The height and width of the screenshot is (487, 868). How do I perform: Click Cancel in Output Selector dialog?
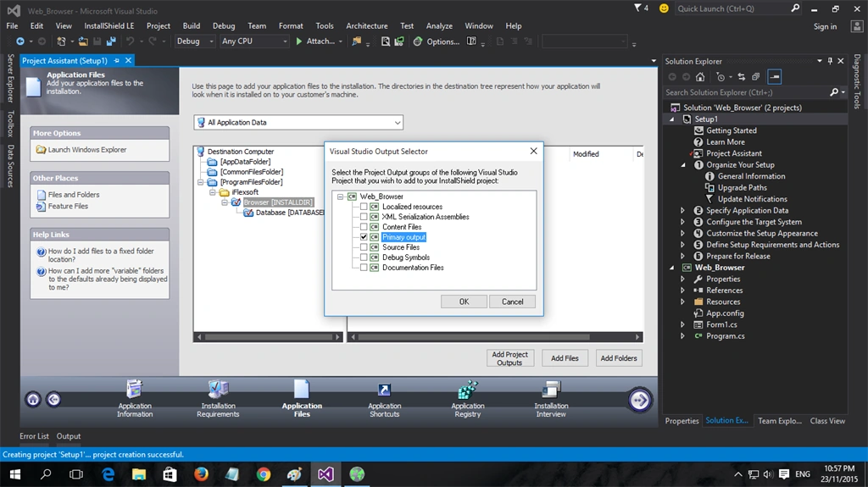point(512,302)
